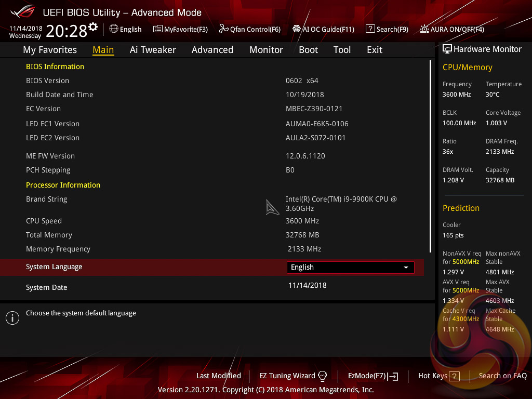Click LED EC2 value AULA2-S072-0101
The width and height of the screenshot is (532, 399).
point(315,138)
